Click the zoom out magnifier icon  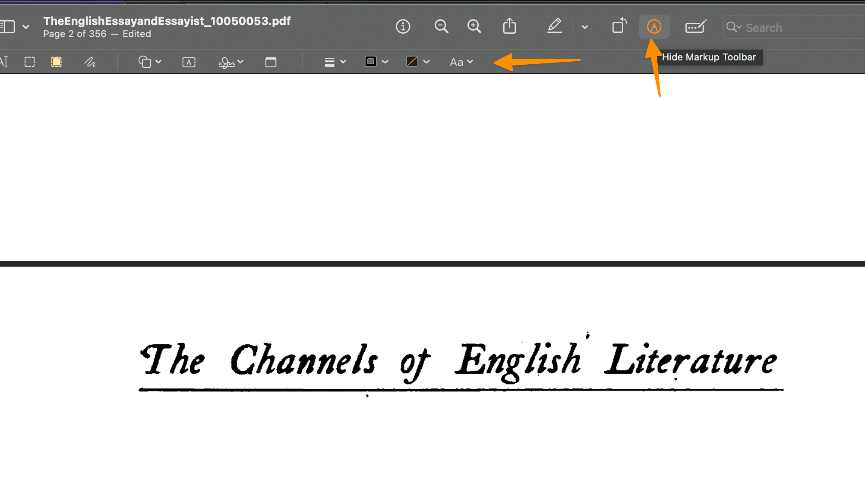point(442,26)
